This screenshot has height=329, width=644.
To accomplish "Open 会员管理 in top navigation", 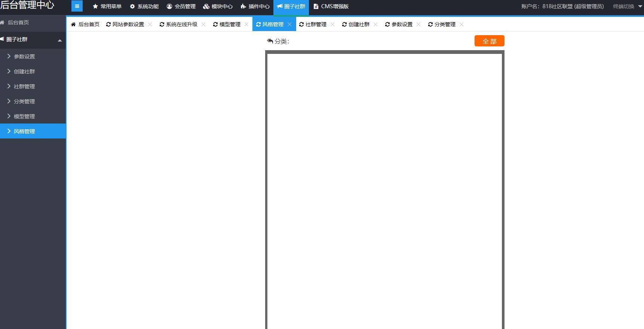I will pyautogui.click(x=181, y=6).
